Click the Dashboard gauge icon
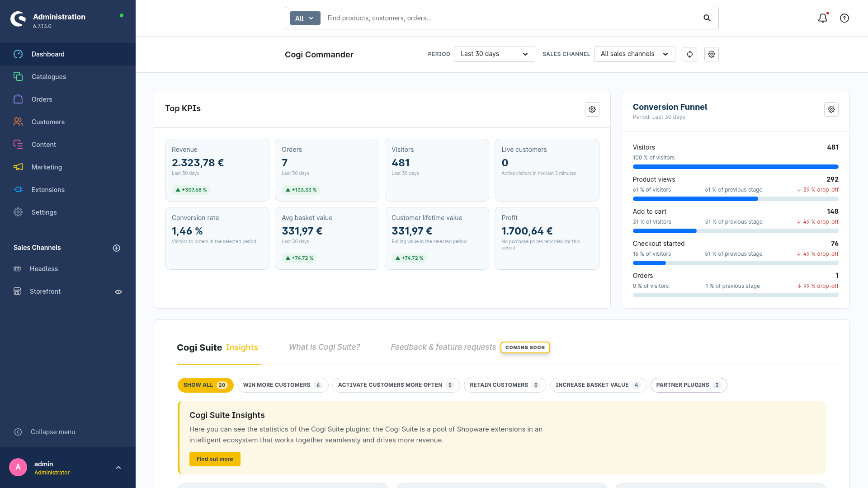The height and width of the screenshot is (488, 868). 18,54
